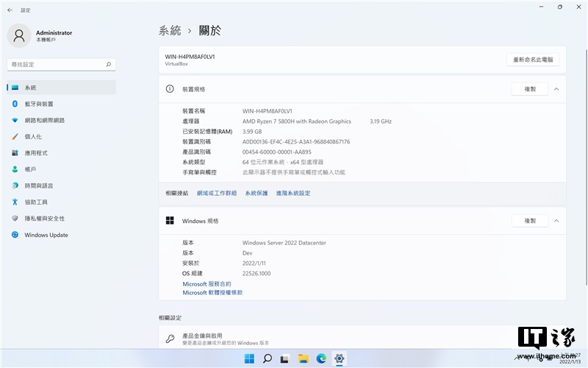Open the 進階系統設定 link

(293, 193)
